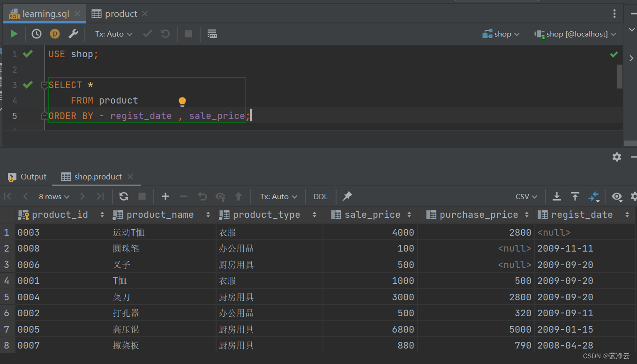Open the CSV export format dropdown
Image resolution: width=637 pixels, height=364 pixels.
(526, 196)
